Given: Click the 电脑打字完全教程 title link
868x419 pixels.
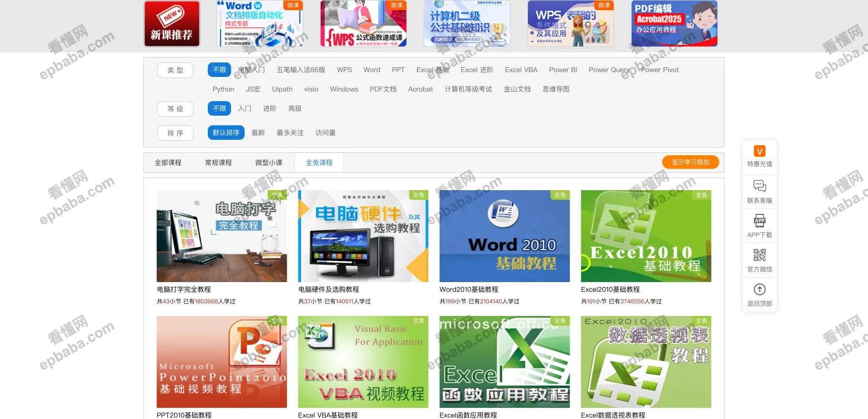Looking at the screenshot, I should pos(184,289).
